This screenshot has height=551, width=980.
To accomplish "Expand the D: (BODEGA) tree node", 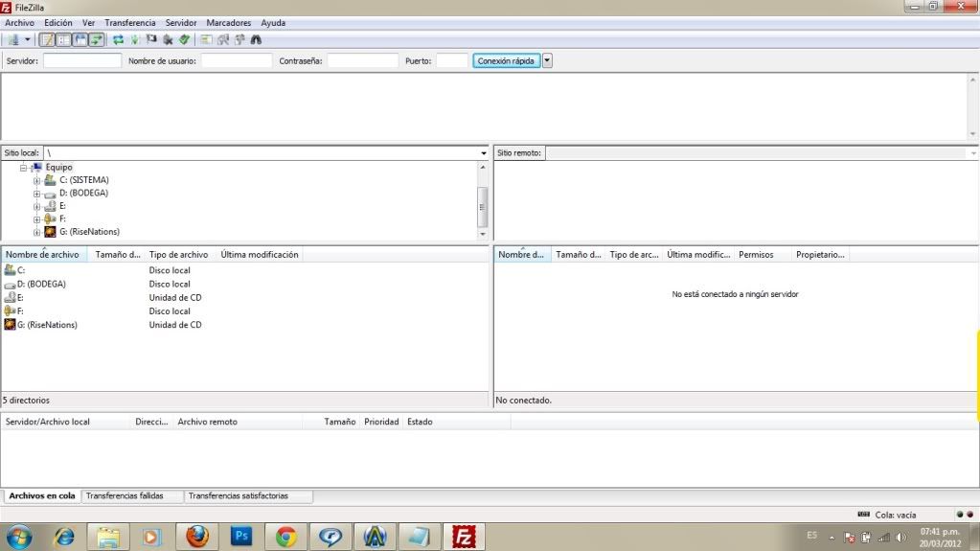I will [36, 194].
